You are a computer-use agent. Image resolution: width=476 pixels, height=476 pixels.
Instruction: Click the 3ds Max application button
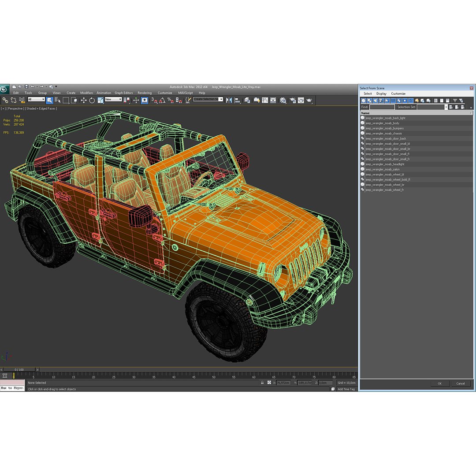click(x=4, y=89)
